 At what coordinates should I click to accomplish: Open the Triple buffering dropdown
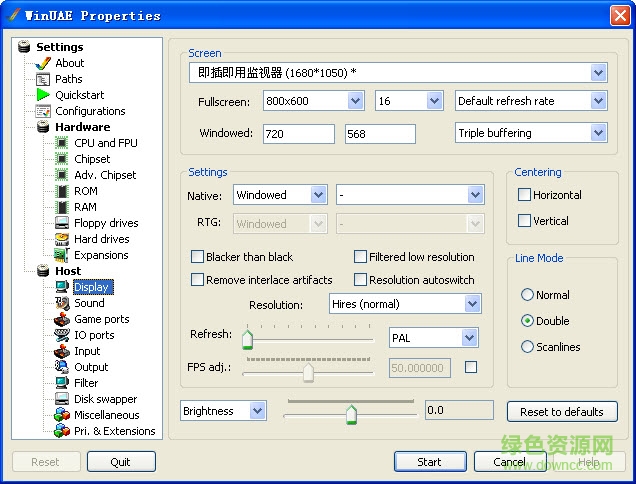598,133
